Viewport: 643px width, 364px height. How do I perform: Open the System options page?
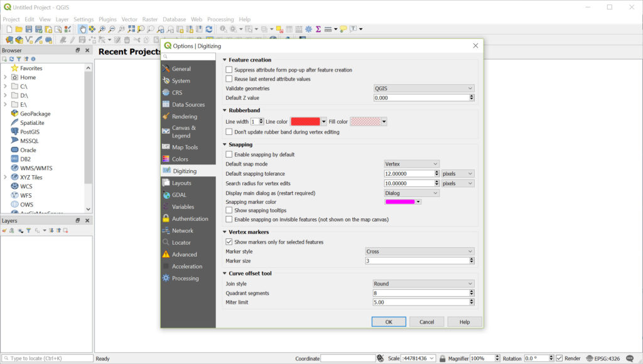tap(188, 81)
